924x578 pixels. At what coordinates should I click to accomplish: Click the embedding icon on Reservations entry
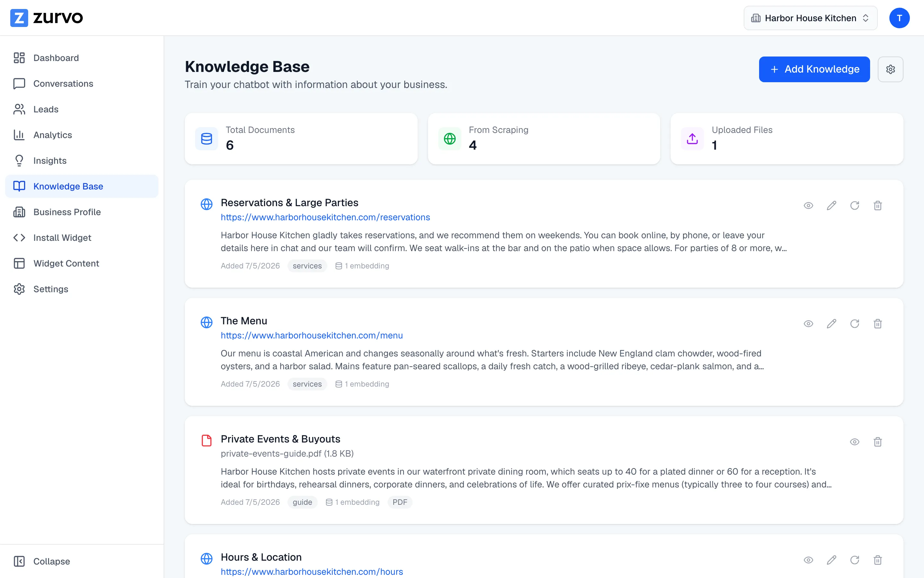pos(339,266)
